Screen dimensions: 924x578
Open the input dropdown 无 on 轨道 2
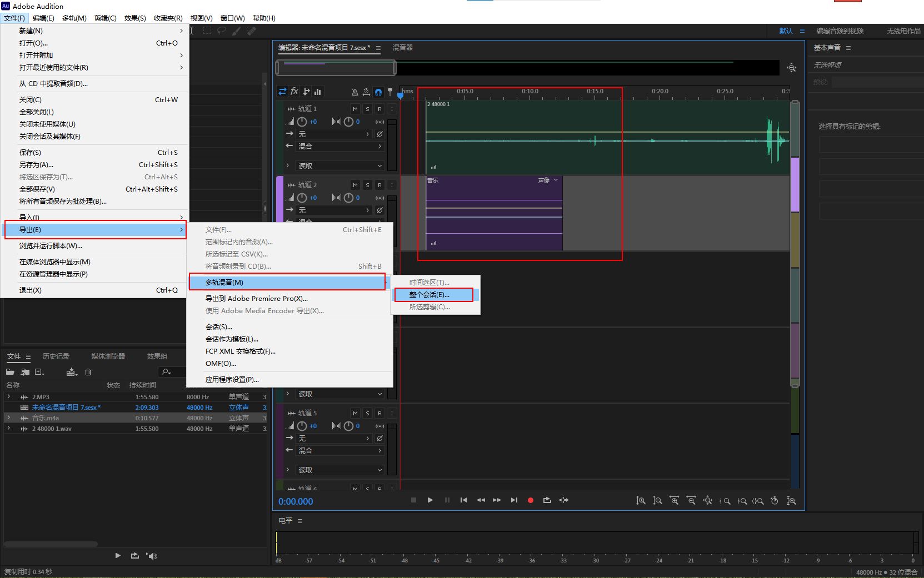334,210
